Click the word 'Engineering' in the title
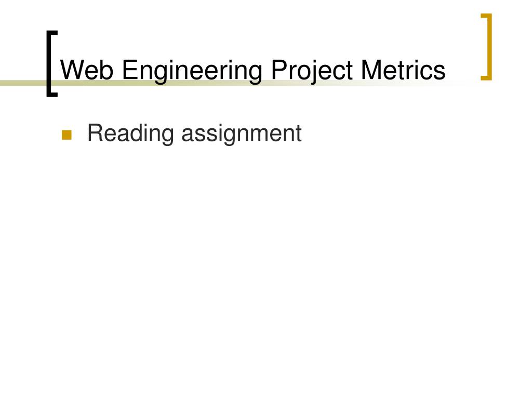 tap(192, 71)
